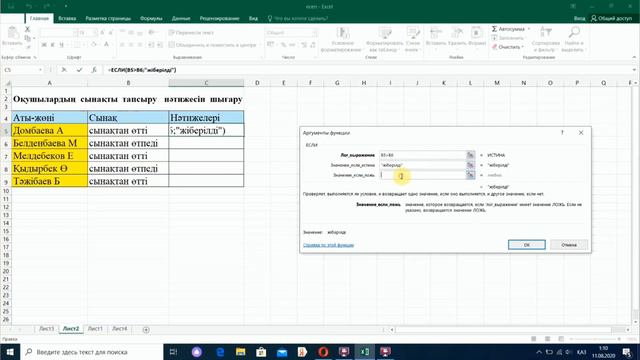The width and height of the screenshot is (640, 360).
Task: Copy selection with copy icon
Action: 27,38
